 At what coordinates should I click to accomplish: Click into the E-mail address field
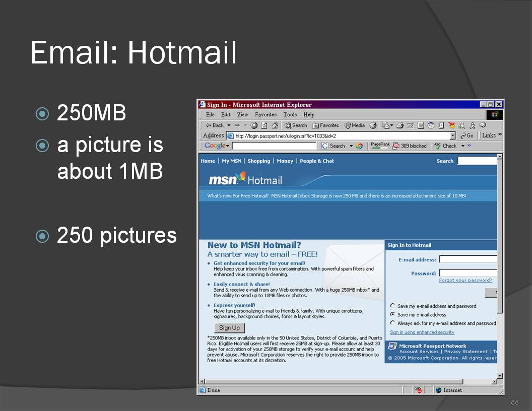[x=468, y=259]
